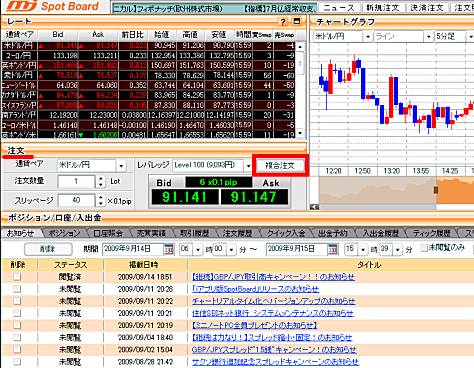Open the chart type dropdown ライン

click(x=429, y=36)
